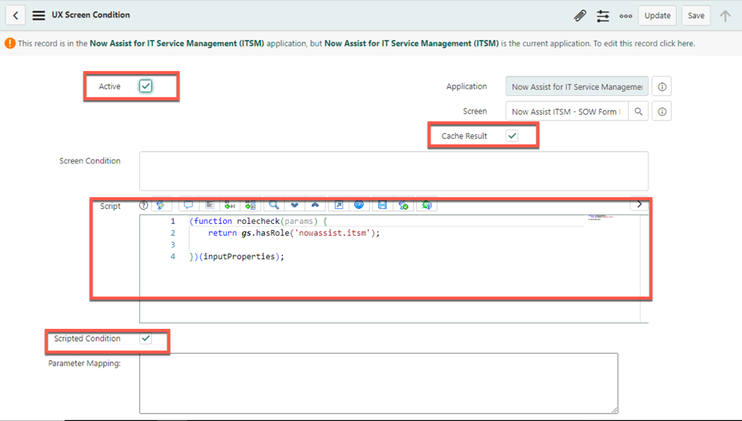Toggle syntax highlighting in script editor

point(161,205)
